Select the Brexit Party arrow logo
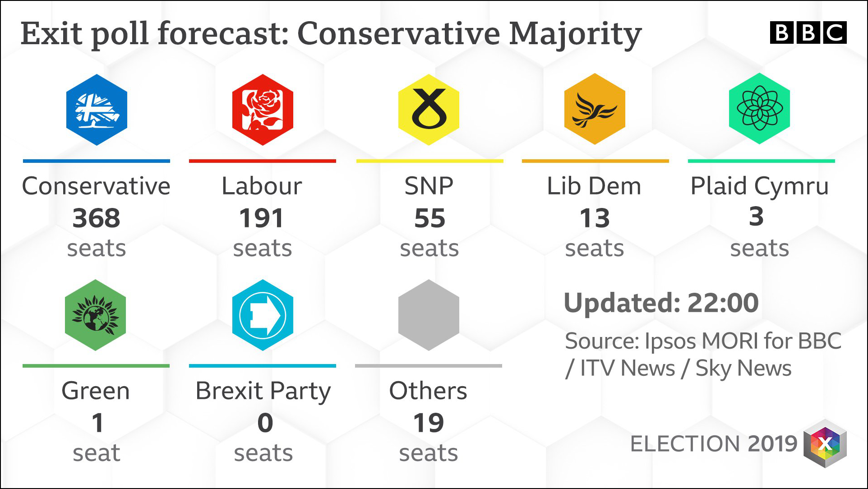Viewport: 868px width, 489px height. (263, 315)
